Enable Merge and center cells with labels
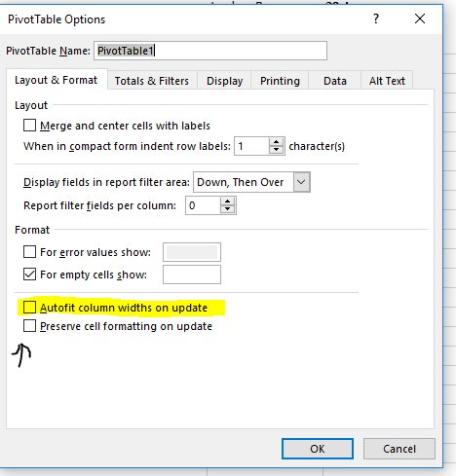Image resolution: width=456 pixels, height=476 pixels. [29, 126]
